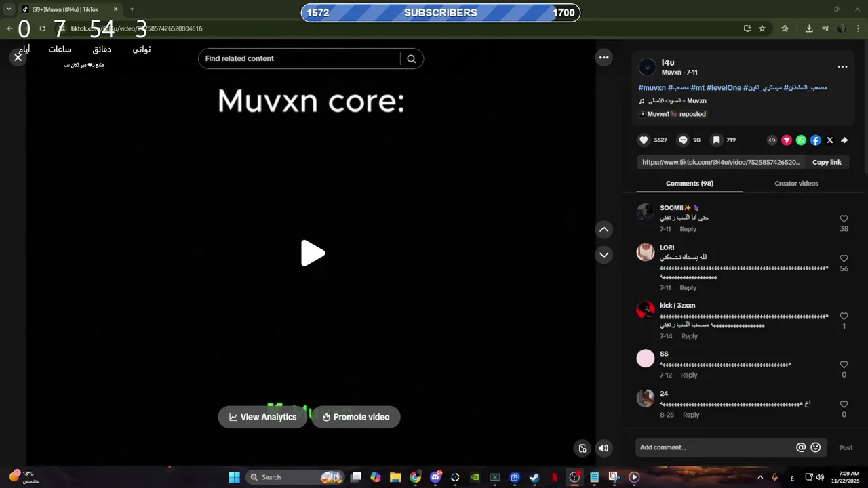Like the comment by user 24

[844, 405]
